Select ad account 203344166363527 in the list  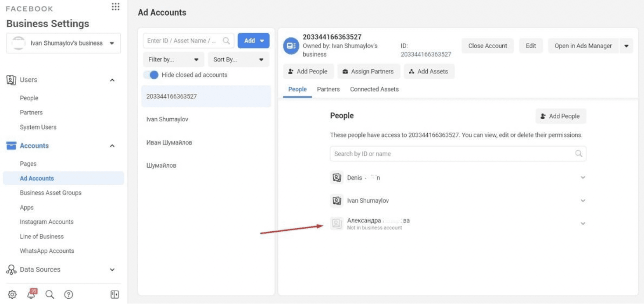206,96
